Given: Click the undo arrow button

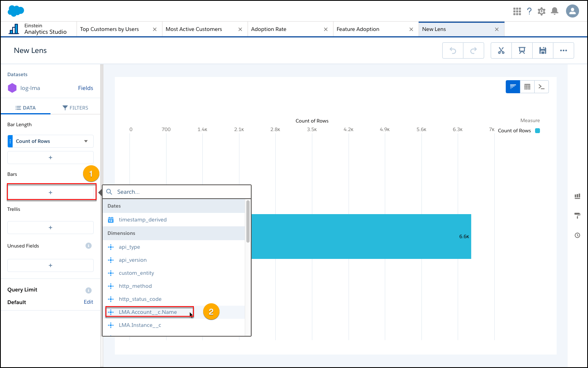Looking at the screenshot, I should click(453, 50).
